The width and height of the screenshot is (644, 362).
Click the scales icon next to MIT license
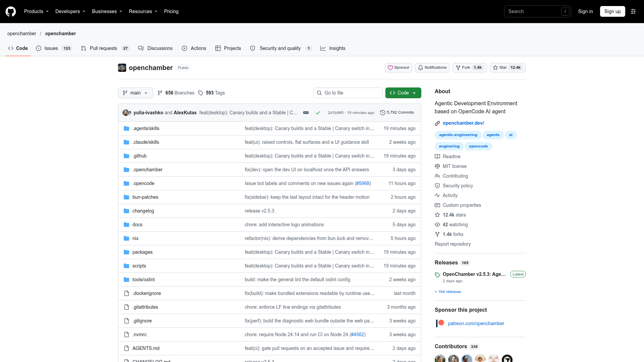tap(437, 166)
